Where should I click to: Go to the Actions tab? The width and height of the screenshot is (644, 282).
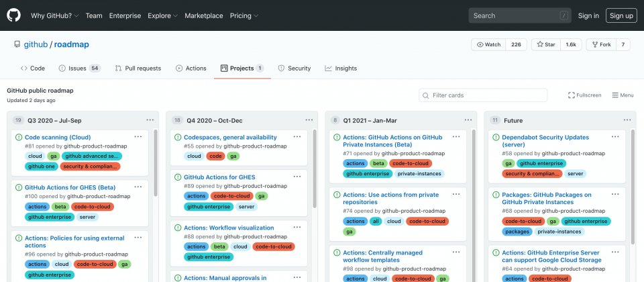click(x=191, y=68)
